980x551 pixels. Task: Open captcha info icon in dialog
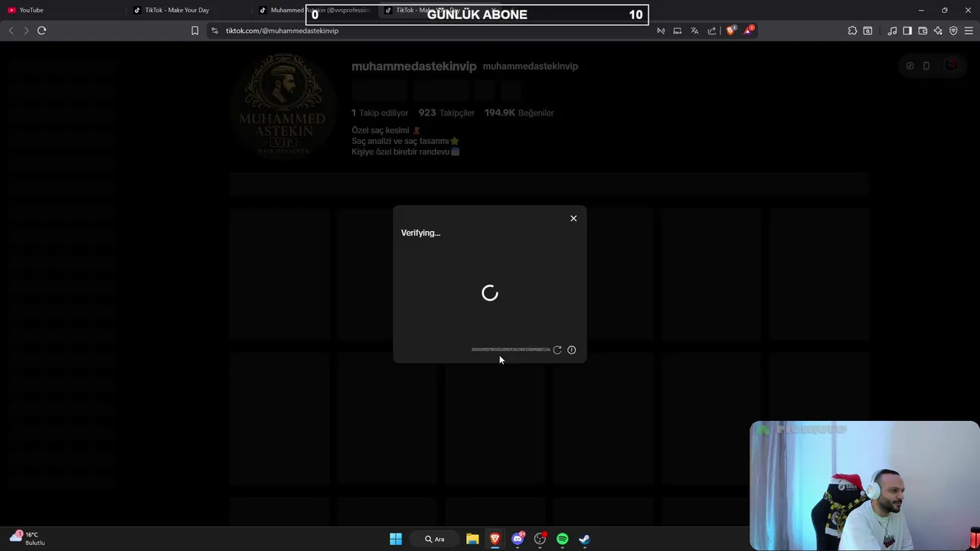571,350
